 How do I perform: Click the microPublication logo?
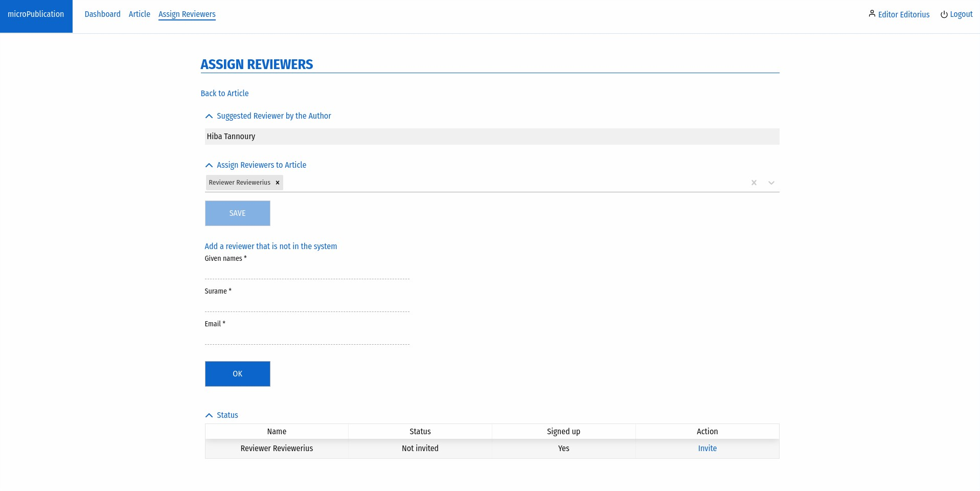pyautogui.click(x=36, y=14)
